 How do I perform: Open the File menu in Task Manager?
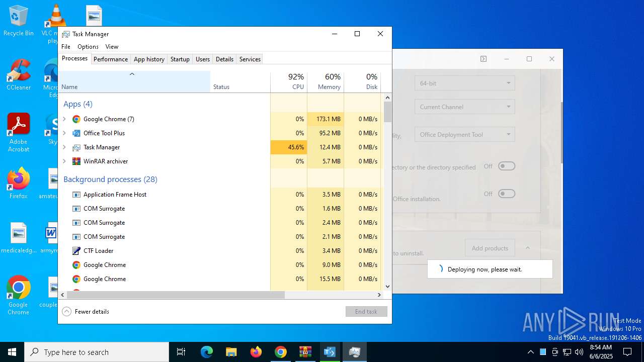point(66,47)
